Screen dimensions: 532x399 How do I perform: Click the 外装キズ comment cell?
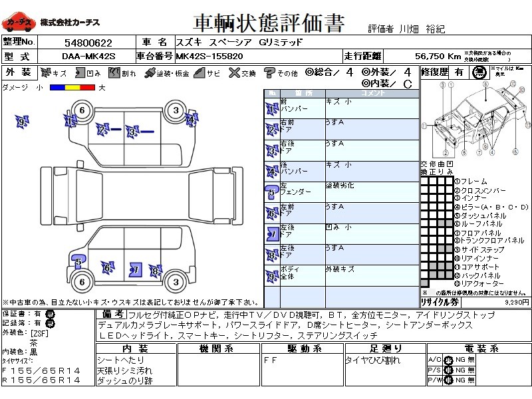tap(372, 276)
